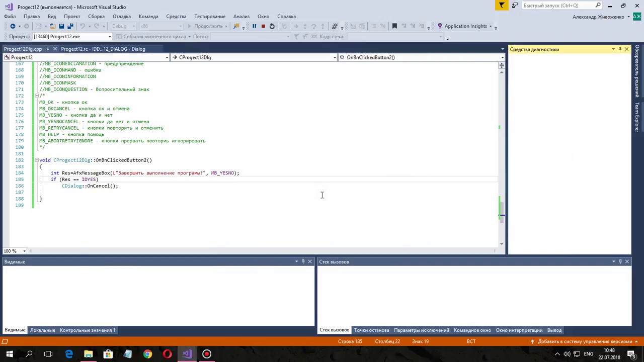Open the Отладка menu
This screenshot has width=644, height=362.
click(x=122, y=17)
